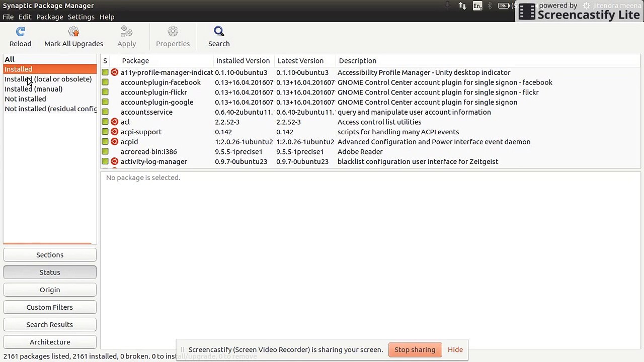Open Custom Filters view
The width and height of the screenshot is (644, 362).
50,307
